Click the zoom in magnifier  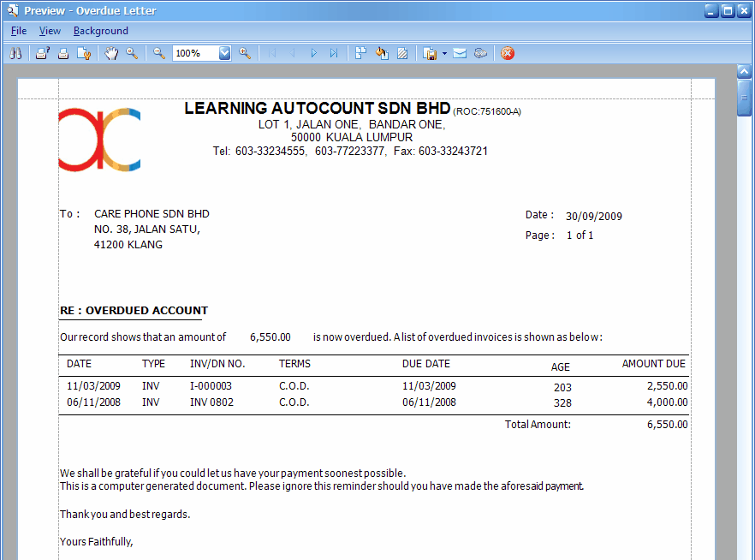pos(245,53)
